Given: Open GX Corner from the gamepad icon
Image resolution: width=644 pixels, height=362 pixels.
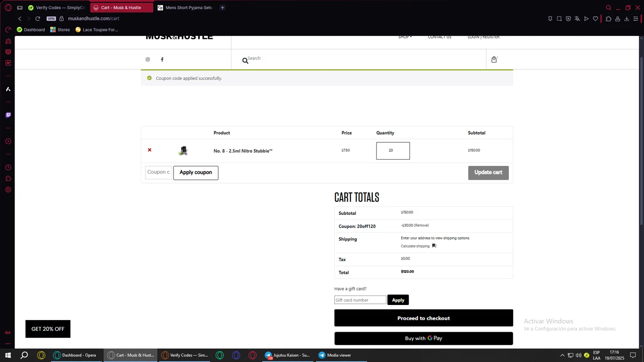Looking at the screenshot, I should tap(20, 8).
